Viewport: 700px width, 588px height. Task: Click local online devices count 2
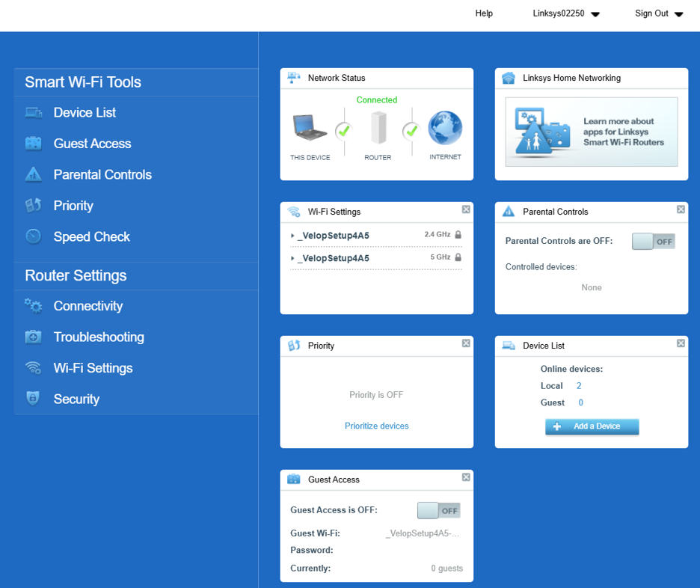[579, 386]
